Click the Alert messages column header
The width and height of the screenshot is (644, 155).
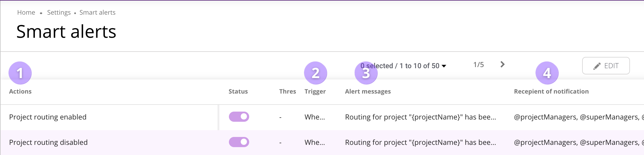click(x=368, y=91)
